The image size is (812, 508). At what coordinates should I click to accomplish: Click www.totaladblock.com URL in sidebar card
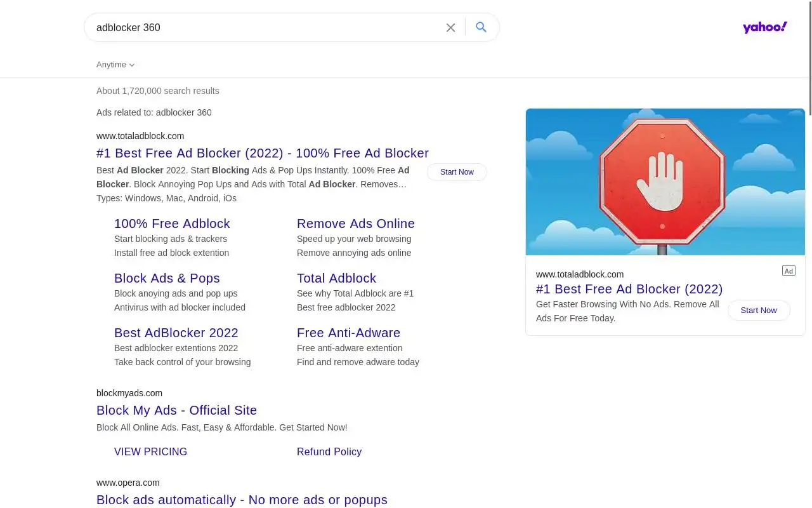click(x=580, y=274)
